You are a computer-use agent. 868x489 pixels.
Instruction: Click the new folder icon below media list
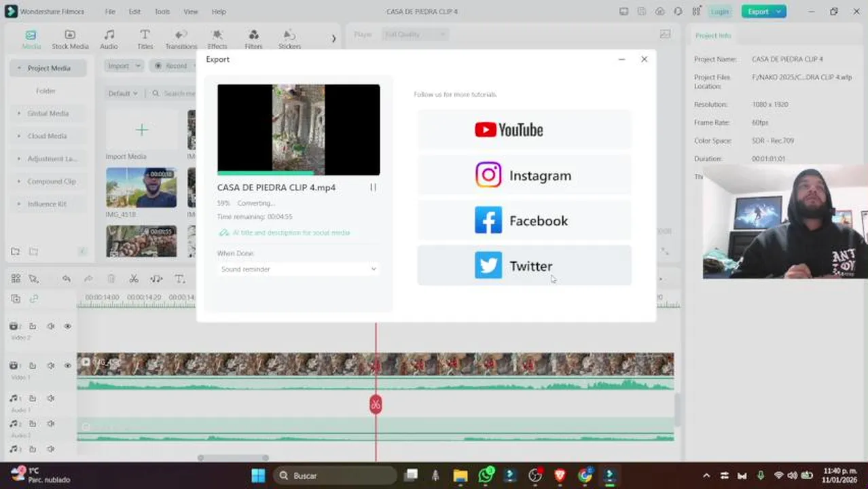[x=15, y=251]
